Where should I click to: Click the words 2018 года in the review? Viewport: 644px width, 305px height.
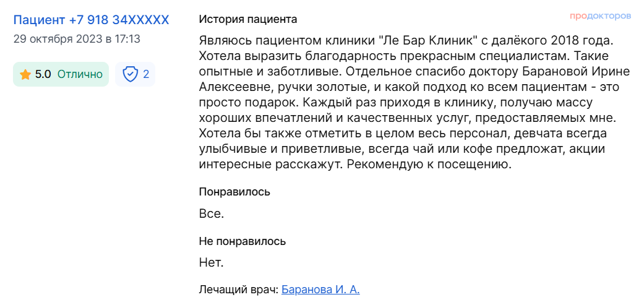click(576, 41)
